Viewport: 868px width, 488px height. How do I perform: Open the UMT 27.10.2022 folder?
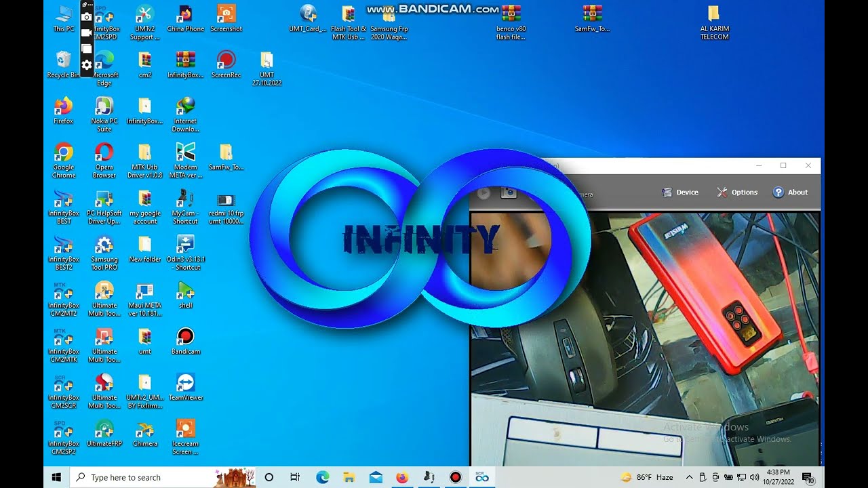267,69
